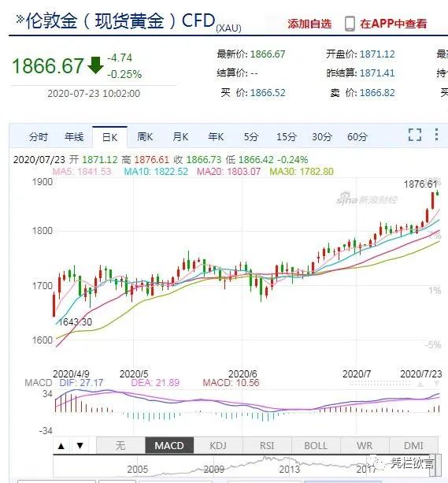
Task: Select DMI indicator tab
Action: [x=413, y=445]
